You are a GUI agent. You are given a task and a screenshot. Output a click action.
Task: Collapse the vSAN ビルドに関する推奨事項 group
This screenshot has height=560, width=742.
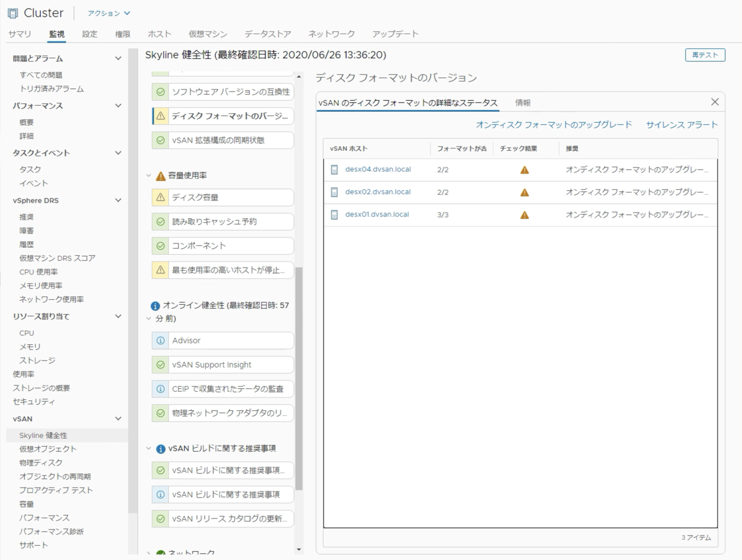pyautogui.click(x=148, y=449)
